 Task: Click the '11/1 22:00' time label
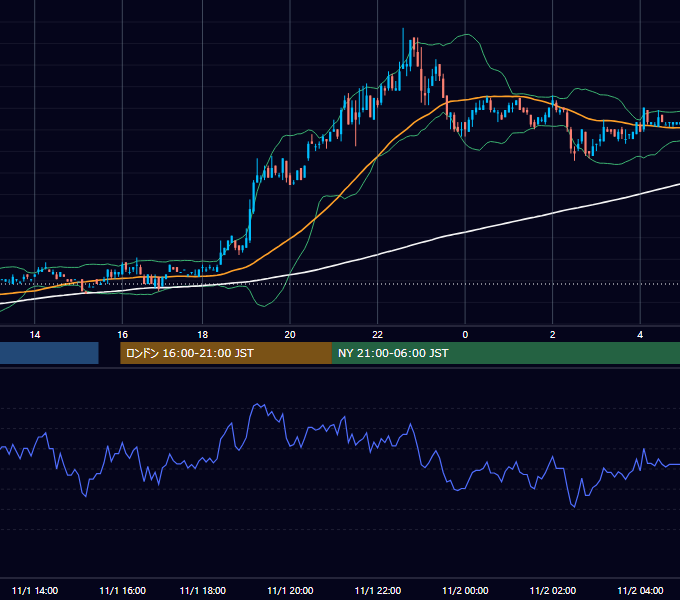tap(377, 591)
